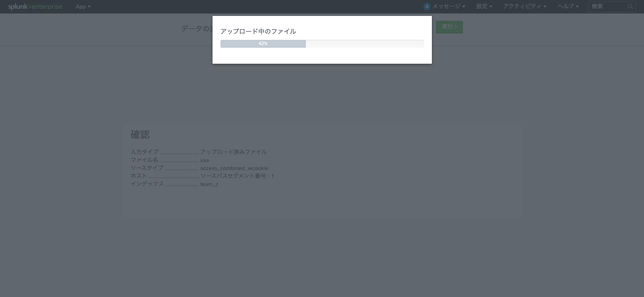Click the 検索 input field
Screen dimensions: 644x297
point(612,6)
